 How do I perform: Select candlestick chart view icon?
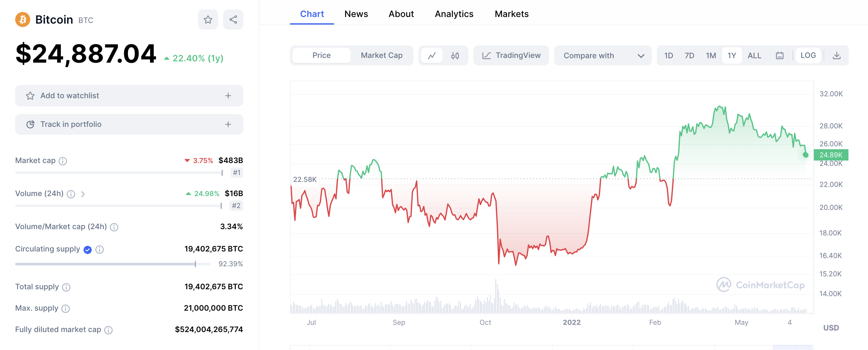pos(455,55)
